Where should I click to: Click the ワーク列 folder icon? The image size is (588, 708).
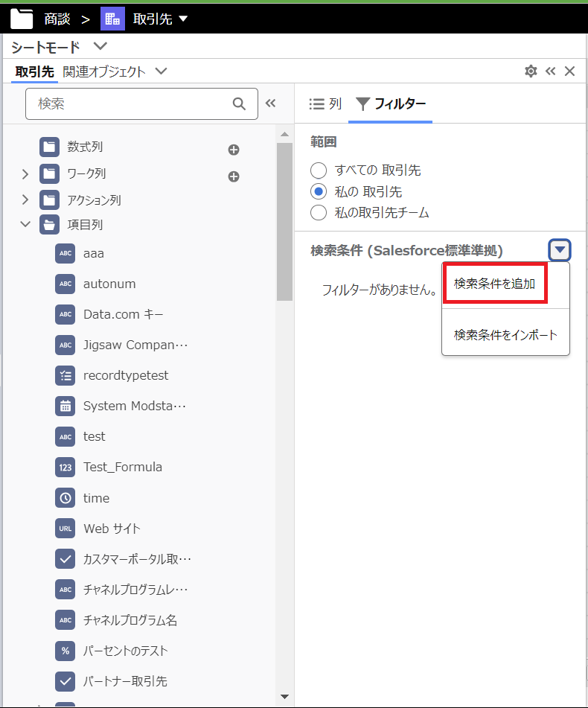tap(49, 173)
